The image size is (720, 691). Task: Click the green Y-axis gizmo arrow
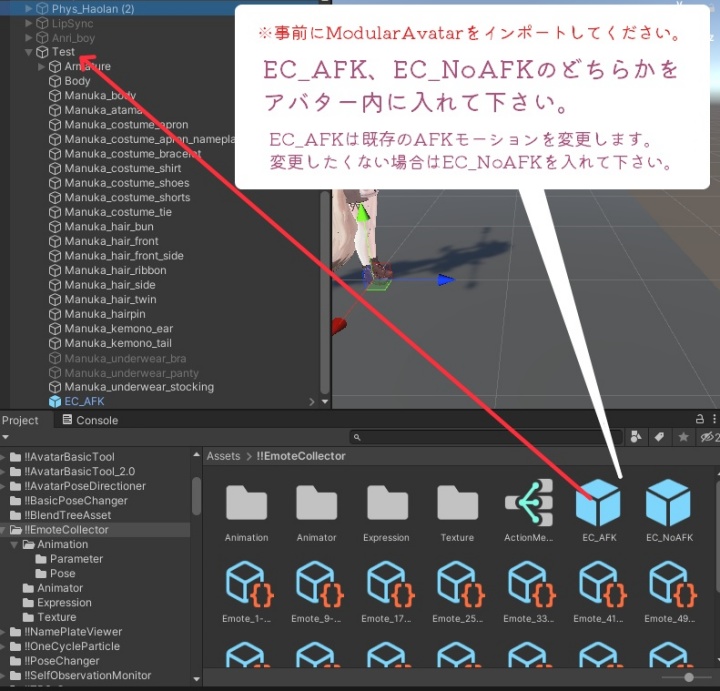(362, 214)
